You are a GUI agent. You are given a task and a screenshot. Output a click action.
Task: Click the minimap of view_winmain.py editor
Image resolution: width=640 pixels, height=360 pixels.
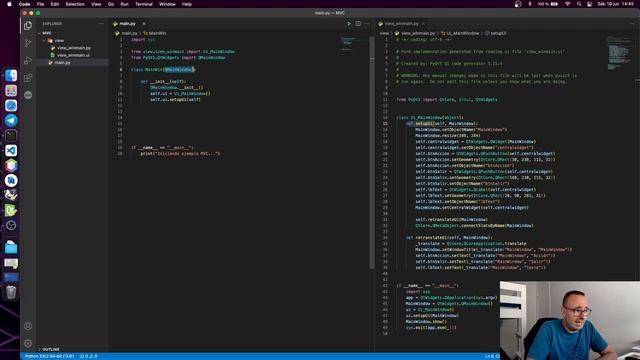619,53
